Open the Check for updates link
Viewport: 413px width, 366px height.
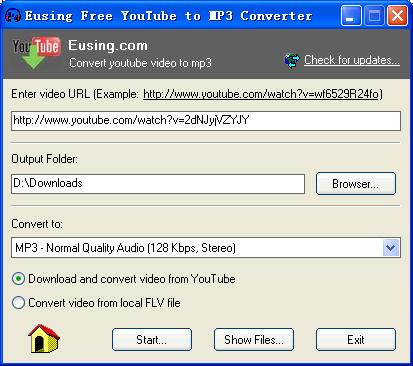pyautogui.click(x=352, y=60)
